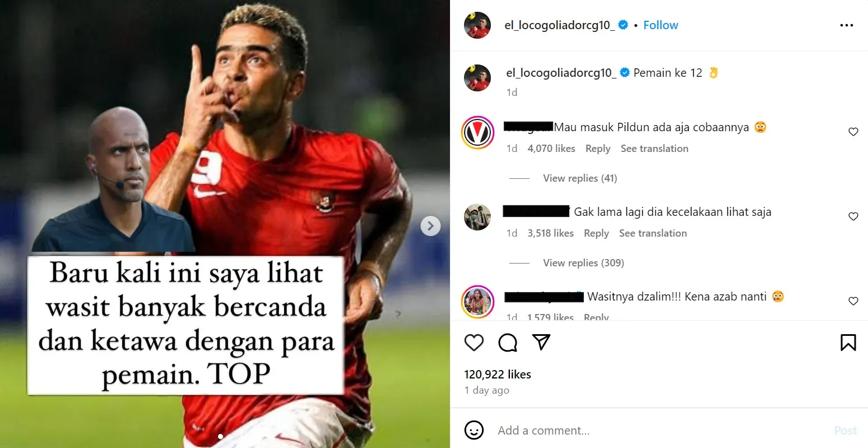Click the verified badge beside header username
The image size is (868, 448).
coord(623,25)
